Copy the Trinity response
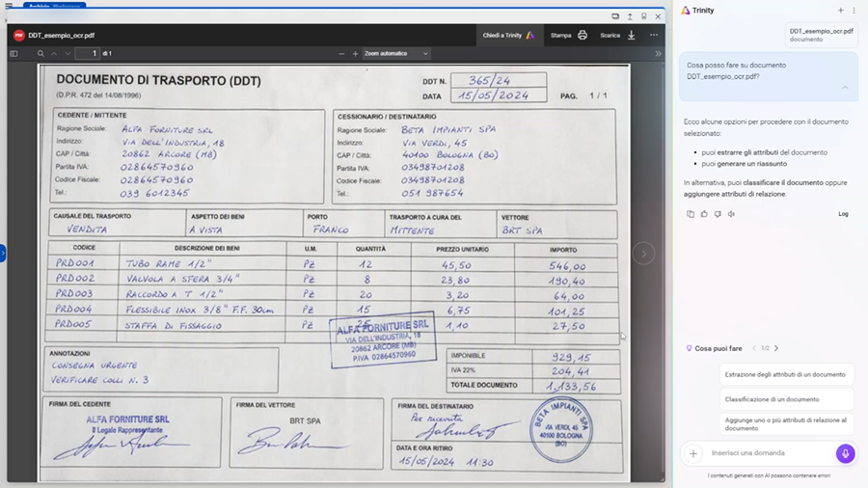Image resolution: width=868 pixels, height=488 pixels. (691, 214)
